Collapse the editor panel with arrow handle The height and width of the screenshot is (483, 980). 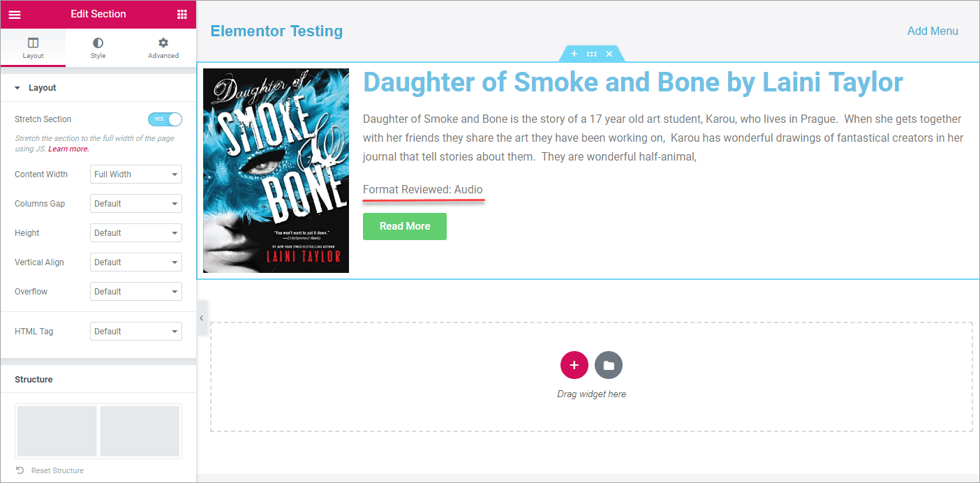(x=202, y=318)
